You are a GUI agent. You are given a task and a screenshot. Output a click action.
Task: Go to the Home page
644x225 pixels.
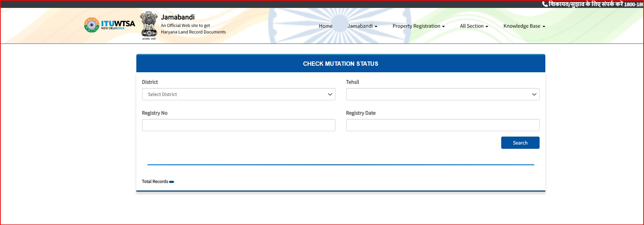coord(325,26)
